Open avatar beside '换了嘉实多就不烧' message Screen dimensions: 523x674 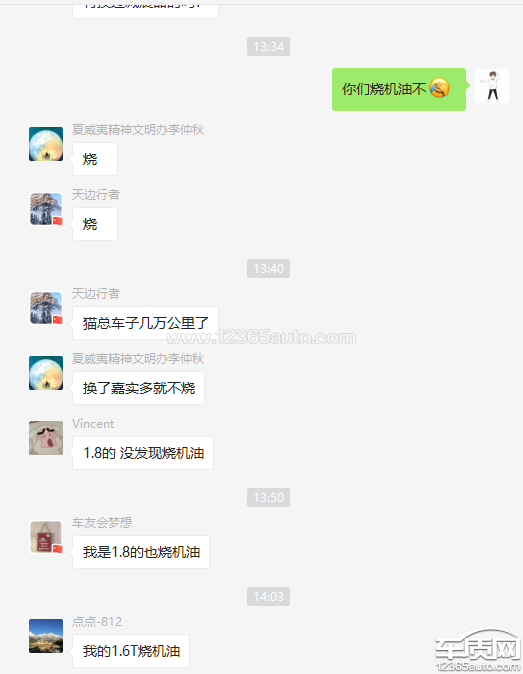(46, 373)
